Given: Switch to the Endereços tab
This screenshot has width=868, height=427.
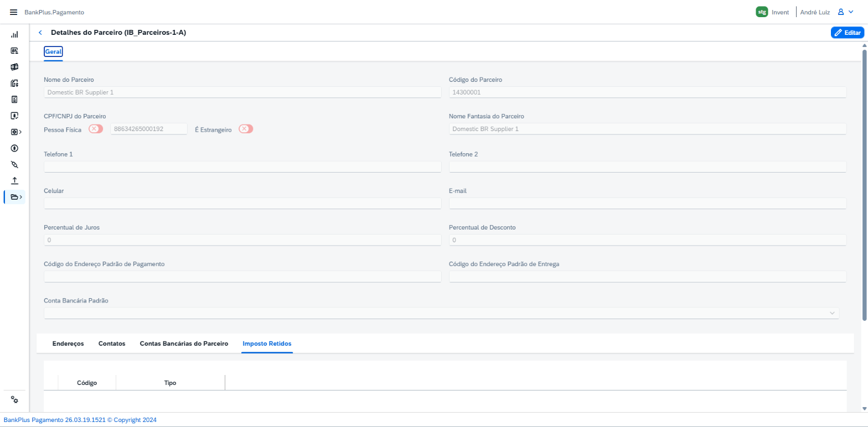Looking at the screenshot, I should point(68,343).
